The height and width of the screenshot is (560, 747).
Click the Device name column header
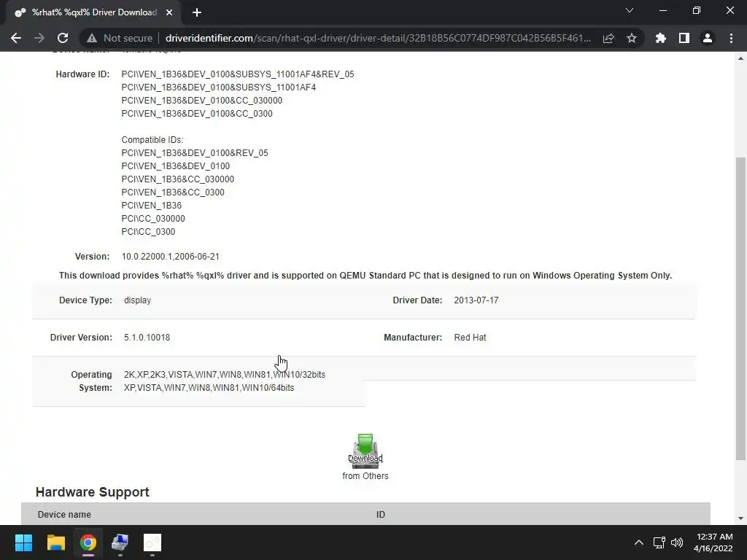point(64,515)
